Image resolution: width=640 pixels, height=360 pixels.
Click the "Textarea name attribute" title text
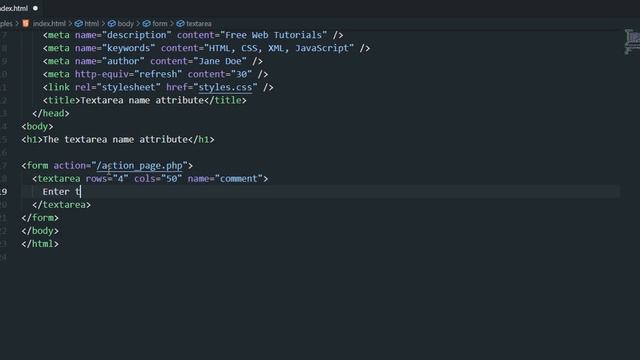142,100
